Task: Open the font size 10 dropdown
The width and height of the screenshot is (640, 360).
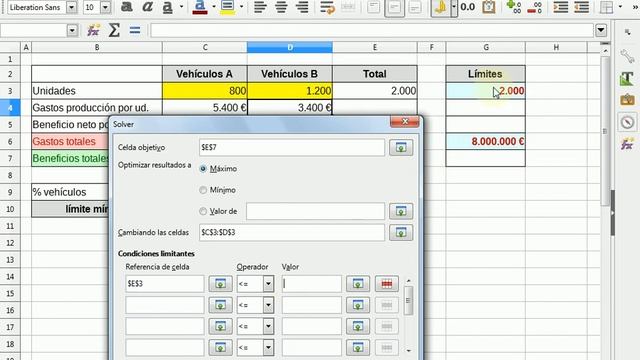Action: 105,7
